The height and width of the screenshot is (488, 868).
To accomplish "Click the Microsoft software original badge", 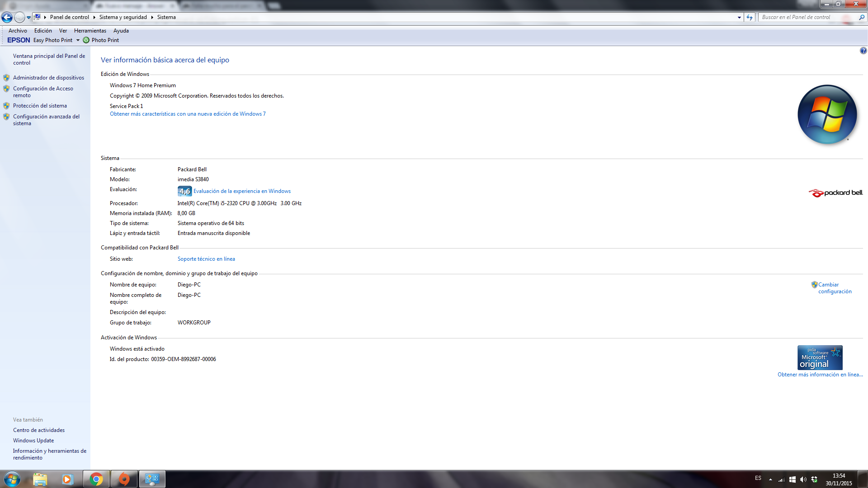I will point(820,358).
